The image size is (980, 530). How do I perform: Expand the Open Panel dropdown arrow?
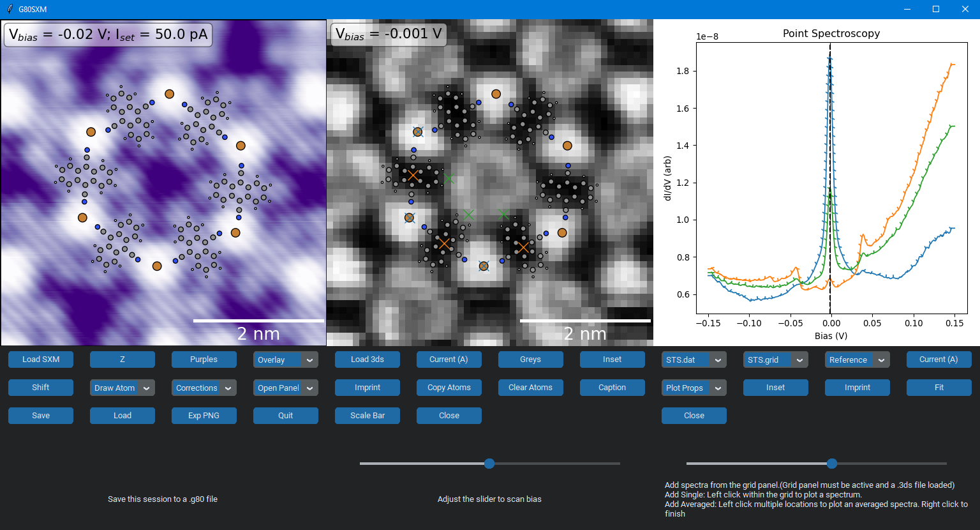pos(309,388)
